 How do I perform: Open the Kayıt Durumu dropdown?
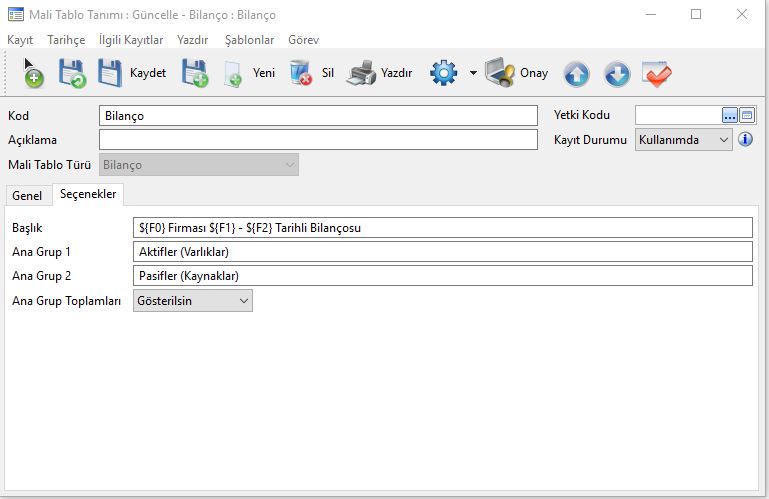724,140
